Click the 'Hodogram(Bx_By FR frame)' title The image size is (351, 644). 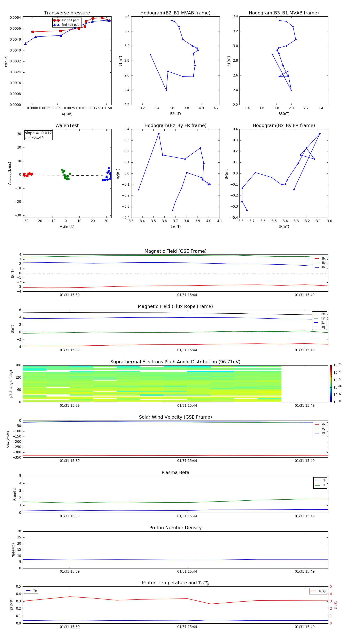[x=284, y=125]
